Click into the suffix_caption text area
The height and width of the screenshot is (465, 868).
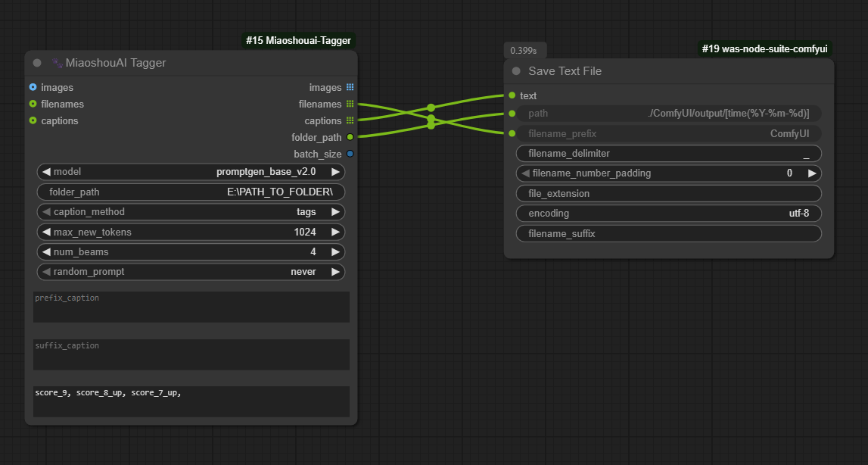191,354
